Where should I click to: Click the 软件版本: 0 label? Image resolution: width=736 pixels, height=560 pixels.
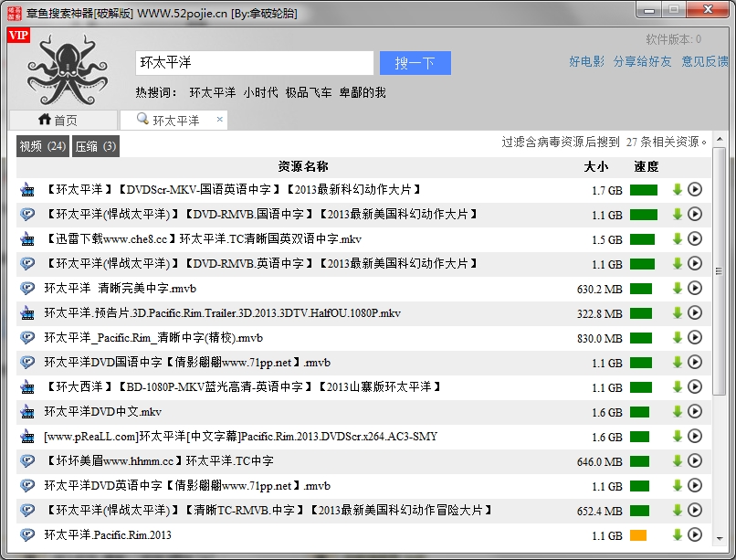[674, 39]
